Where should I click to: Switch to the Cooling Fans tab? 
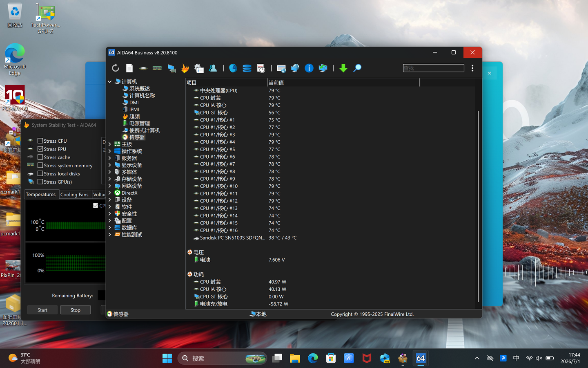pos(74,195)
